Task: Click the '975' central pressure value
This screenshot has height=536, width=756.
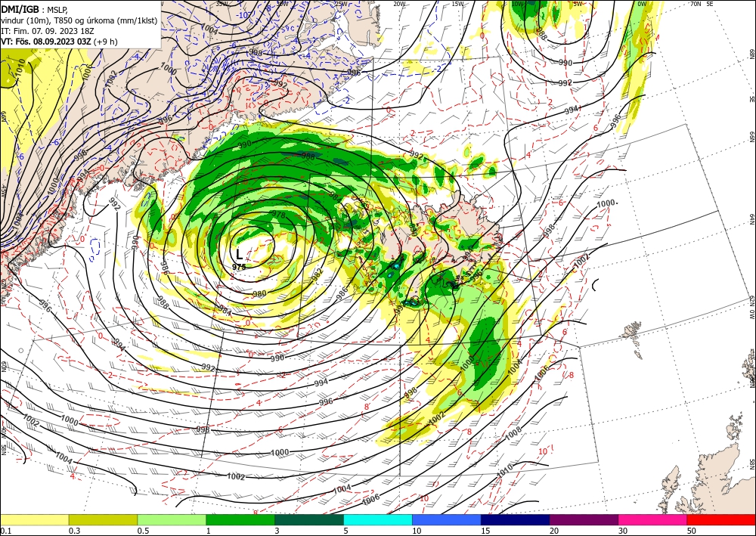Action: (239, 267)
